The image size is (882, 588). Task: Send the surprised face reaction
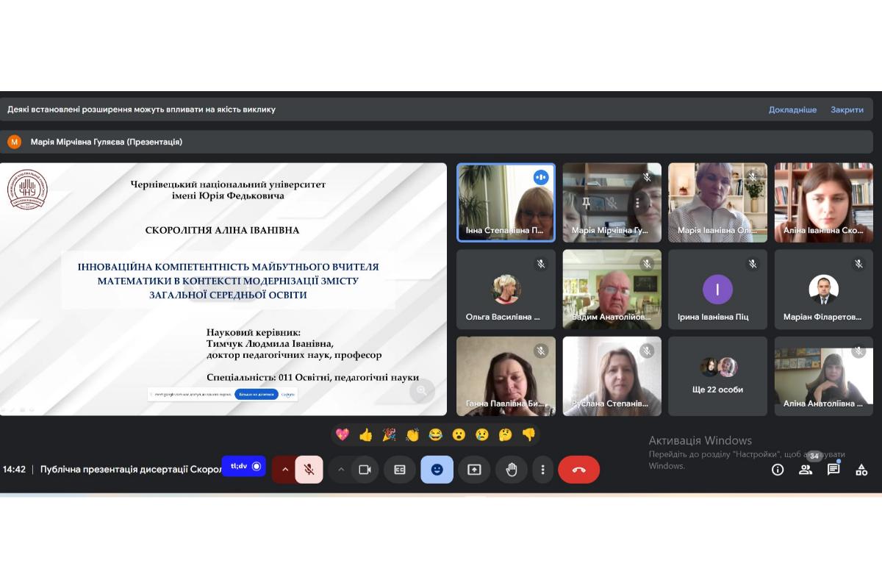point(459,434)
